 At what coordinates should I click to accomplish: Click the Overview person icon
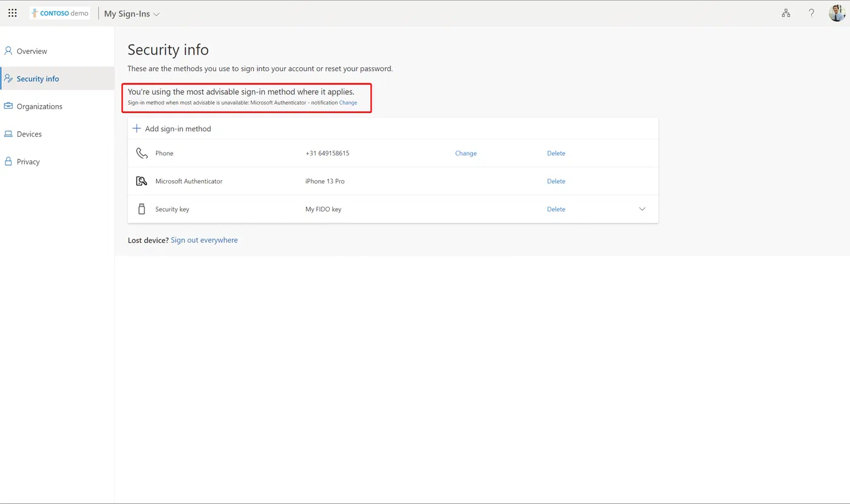click(8, 51)
